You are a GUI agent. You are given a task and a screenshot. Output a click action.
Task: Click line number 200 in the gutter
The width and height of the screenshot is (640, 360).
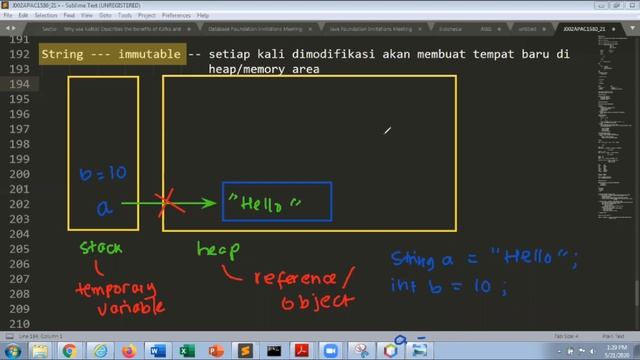pos(19,174)
